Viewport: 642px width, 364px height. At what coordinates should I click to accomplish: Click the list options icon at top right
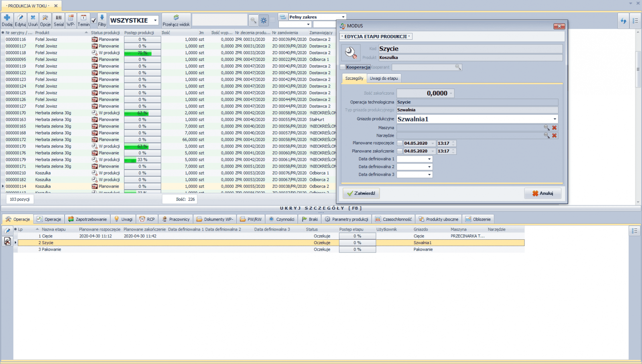[x=635, y=21]
